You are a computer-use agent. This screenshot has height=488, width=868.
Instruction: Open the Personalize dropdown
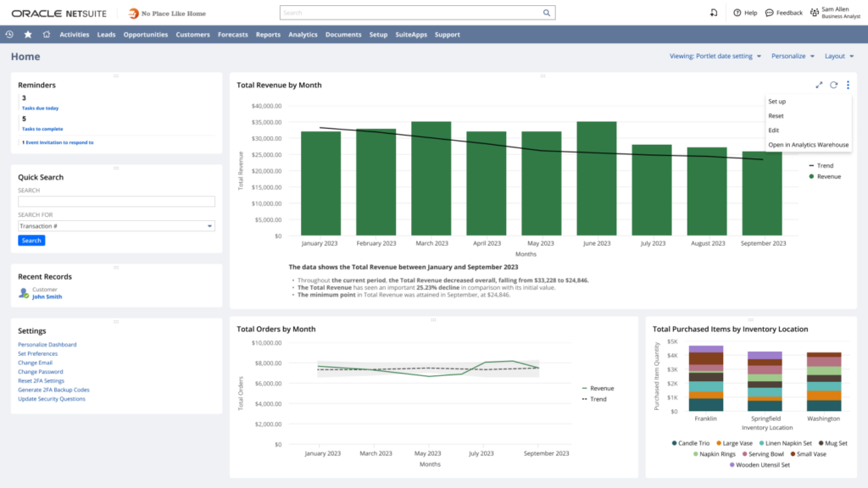click(793, 56)
